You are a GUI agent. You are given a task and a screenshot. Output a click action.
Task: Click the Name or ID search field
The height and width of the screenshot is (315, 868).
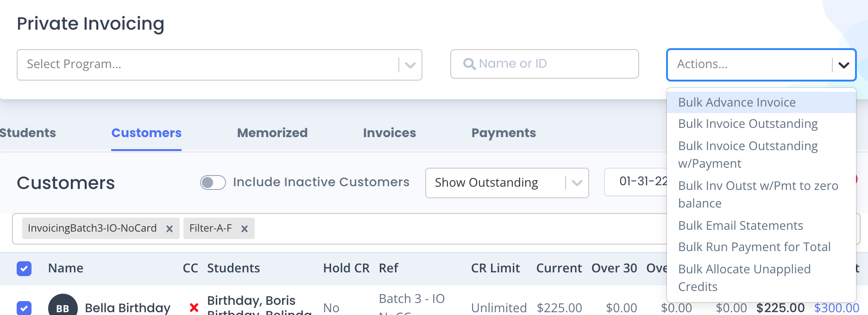(x=544, y=64)
